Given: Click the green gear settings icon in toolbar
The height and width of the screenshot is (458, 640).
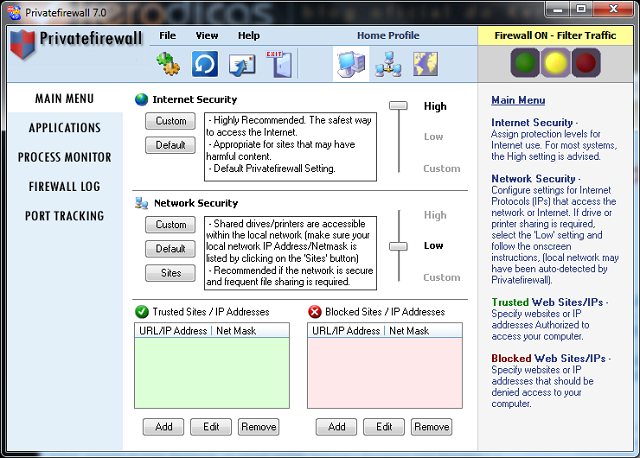Looking at the screenshot, I should [168, 64].
